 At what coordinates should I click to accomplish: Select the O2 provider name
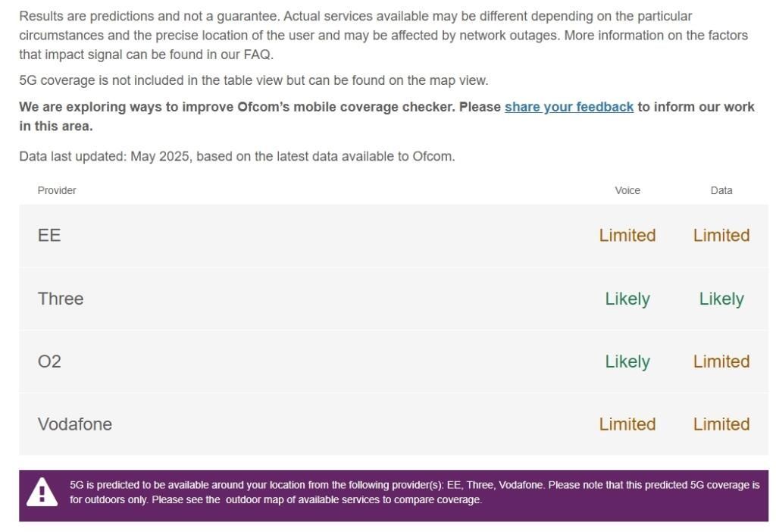click(49, 361)
